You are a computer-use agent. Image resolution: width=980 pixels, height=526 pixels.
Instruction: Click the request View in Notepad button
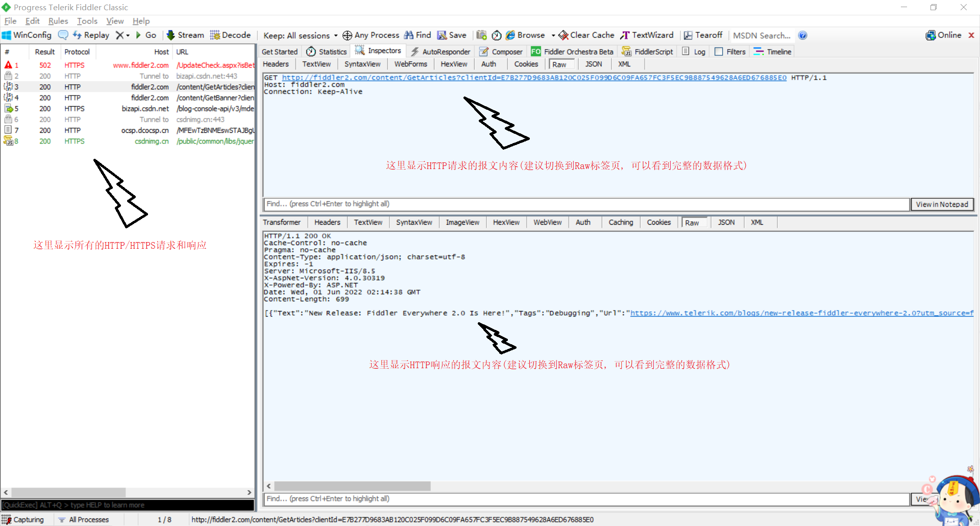click(942, 204)
